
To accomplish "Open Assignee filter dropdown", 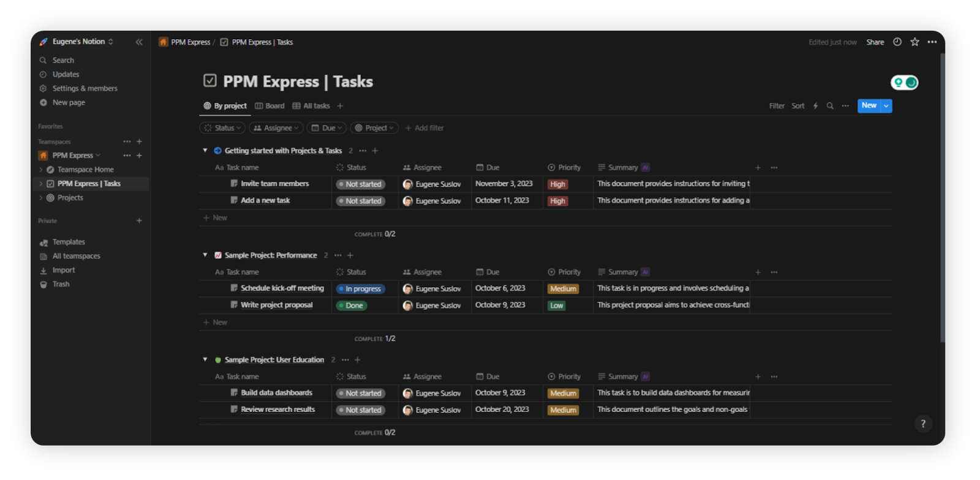I will point(276,128).
